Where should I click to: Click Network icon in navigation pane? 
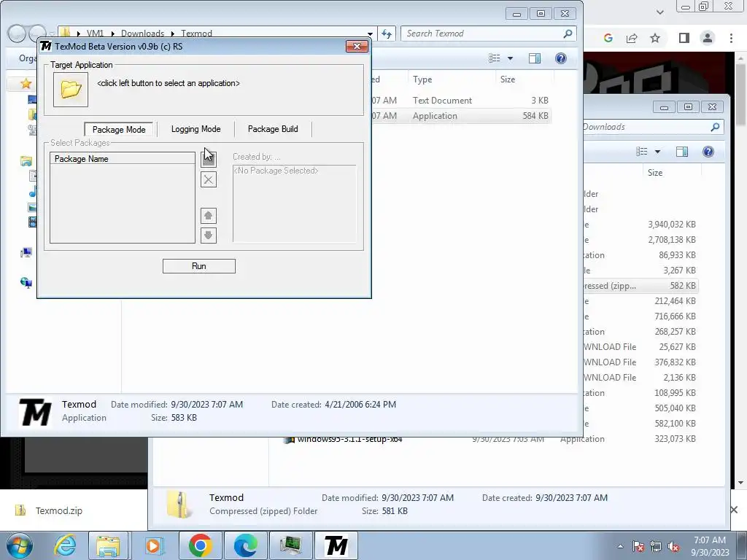26,283
